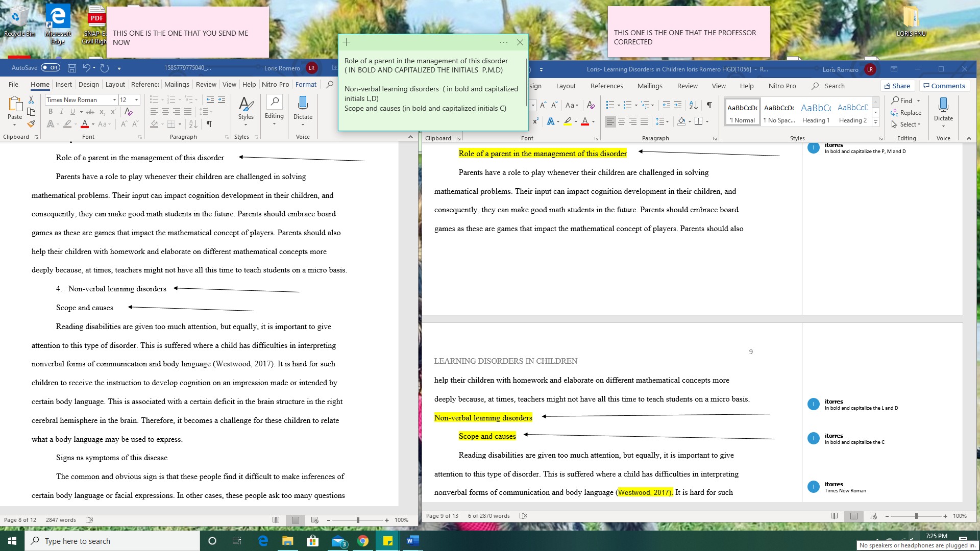
Task: Switch to Web Layout view in right Word window
Action: tap(873, 516)
